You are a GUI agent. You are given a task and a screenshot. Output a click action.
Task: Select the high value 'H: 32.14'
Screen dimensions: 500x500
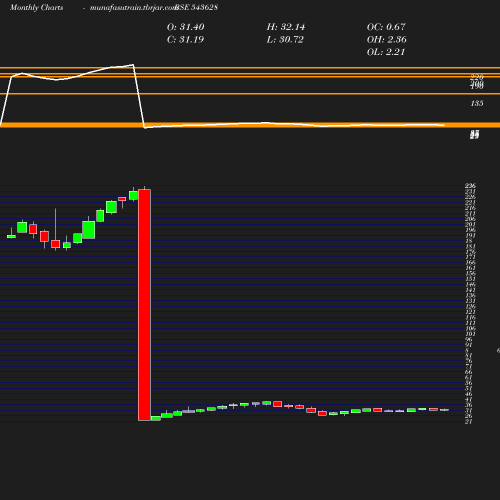[286, 27]
